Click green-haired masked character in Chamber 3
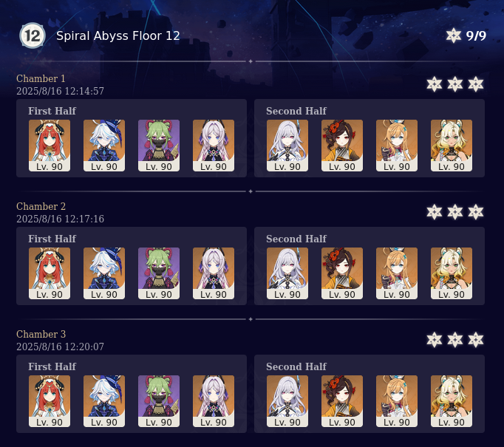504x447 pixels. pyautogui.click(x=159, y=401)
